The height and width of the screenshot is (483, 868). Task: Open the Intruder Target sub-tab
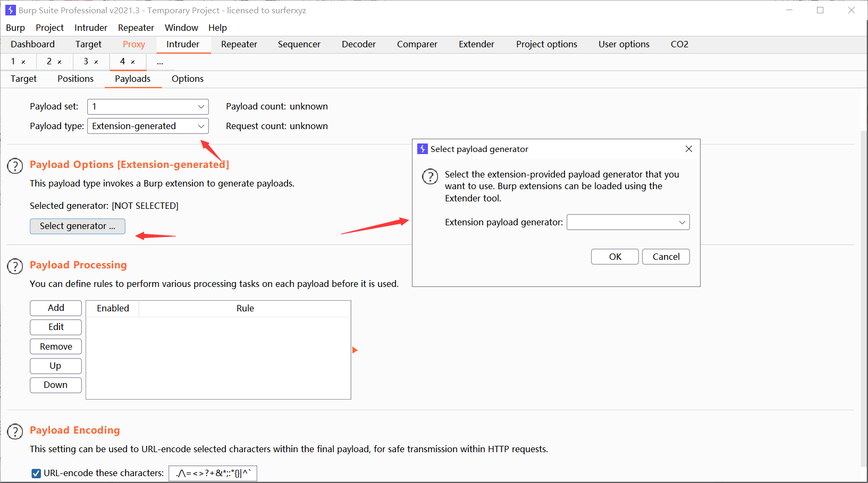(x=23, y=79)
